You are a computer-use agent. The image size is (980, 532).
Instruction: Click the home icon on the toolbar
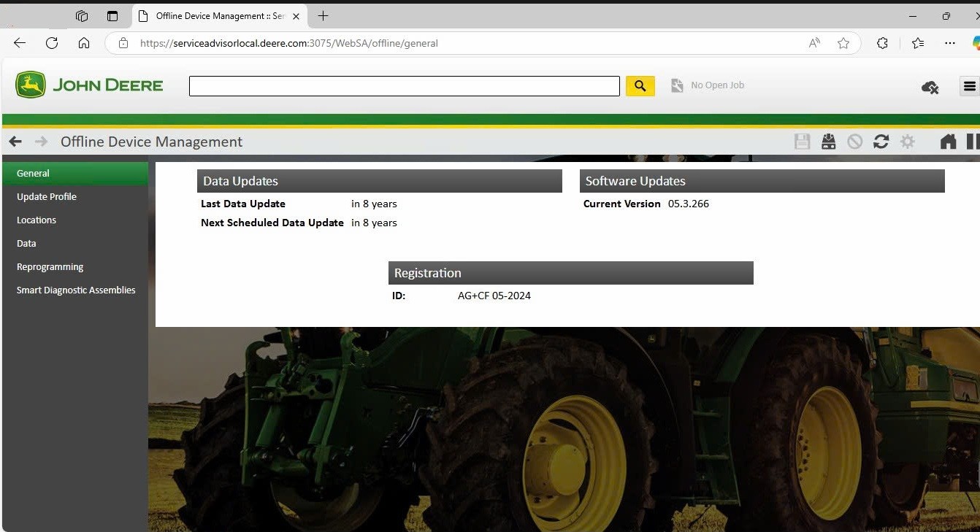947,141
